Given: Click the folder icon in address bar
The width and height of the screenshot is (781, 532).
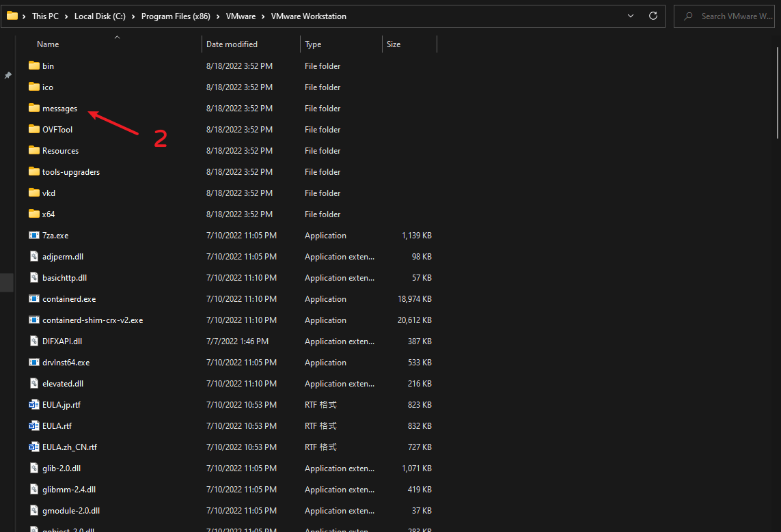Looking at the screenshot, I should coord(12,16).
